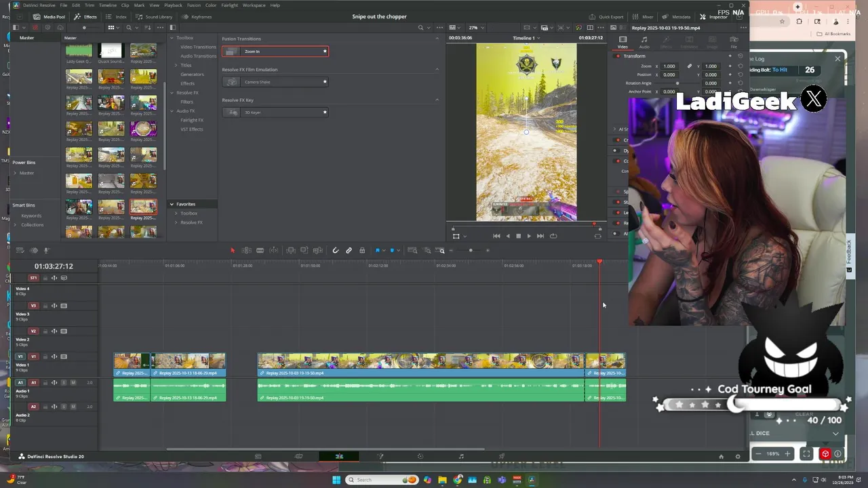The image size is (868, 488).
Task: Open the Mixer panel
Action: click(644, 16)
